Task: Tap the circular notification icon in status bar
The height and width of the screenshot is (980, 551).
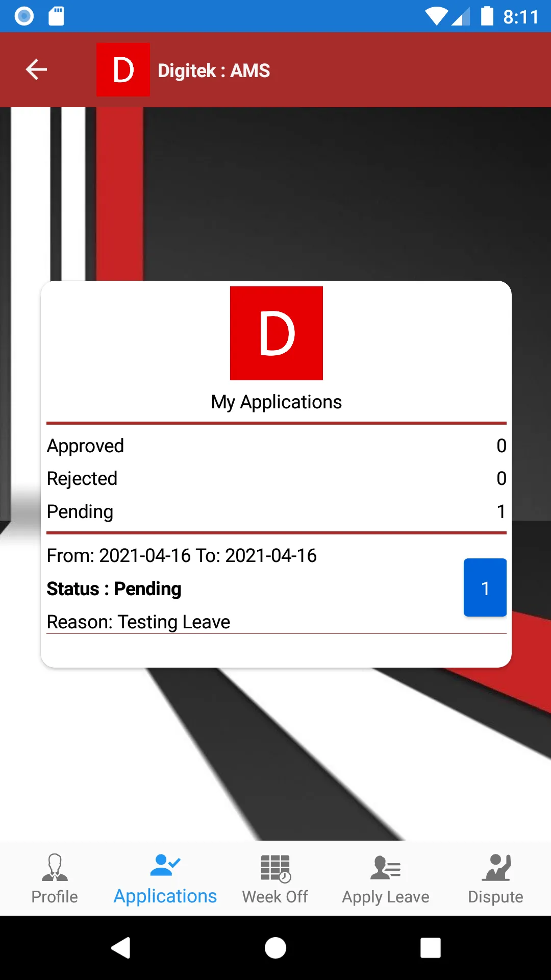Action: pos(24,16)
